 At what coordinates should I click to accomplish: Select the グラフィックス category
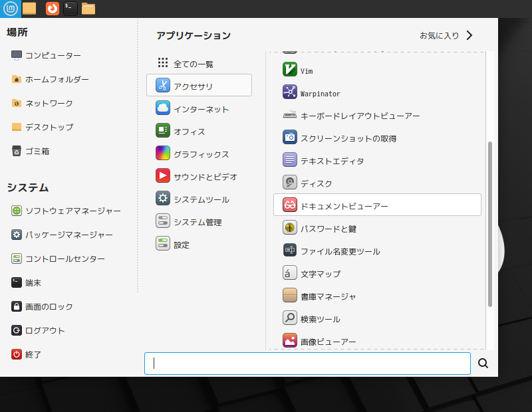(199, 154)
